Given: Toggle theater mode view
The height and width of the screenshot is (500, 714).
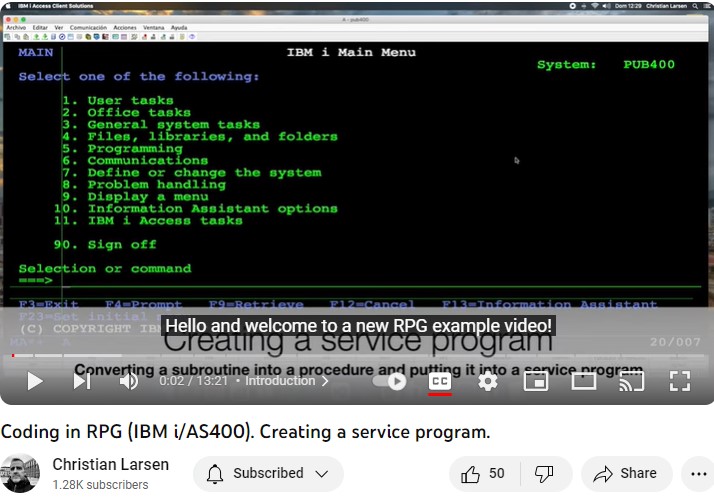Looking at the screenshot, I should click(x=584, y=381).
